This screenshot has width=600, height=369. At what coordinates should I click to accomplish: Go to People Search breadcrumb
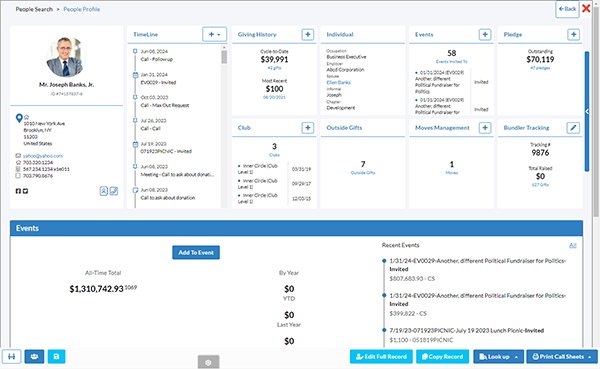34,9
